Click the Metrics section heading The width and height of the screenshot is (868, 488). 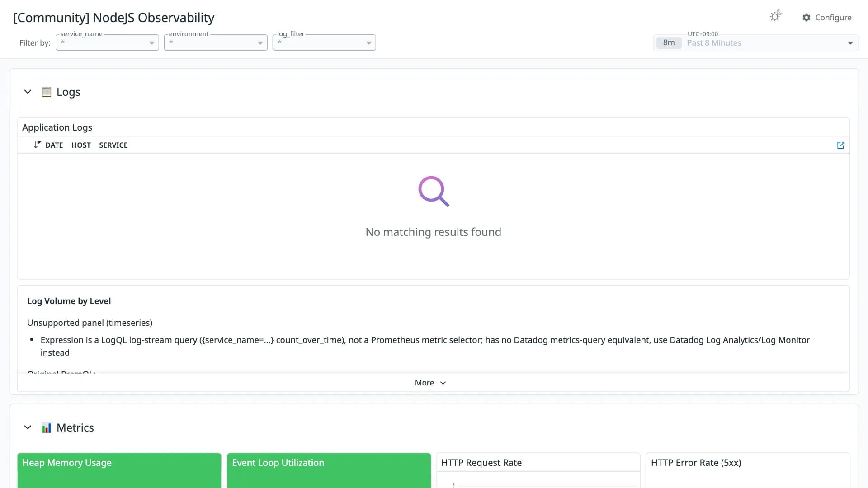pyautogui.click(x=75, y=427)
